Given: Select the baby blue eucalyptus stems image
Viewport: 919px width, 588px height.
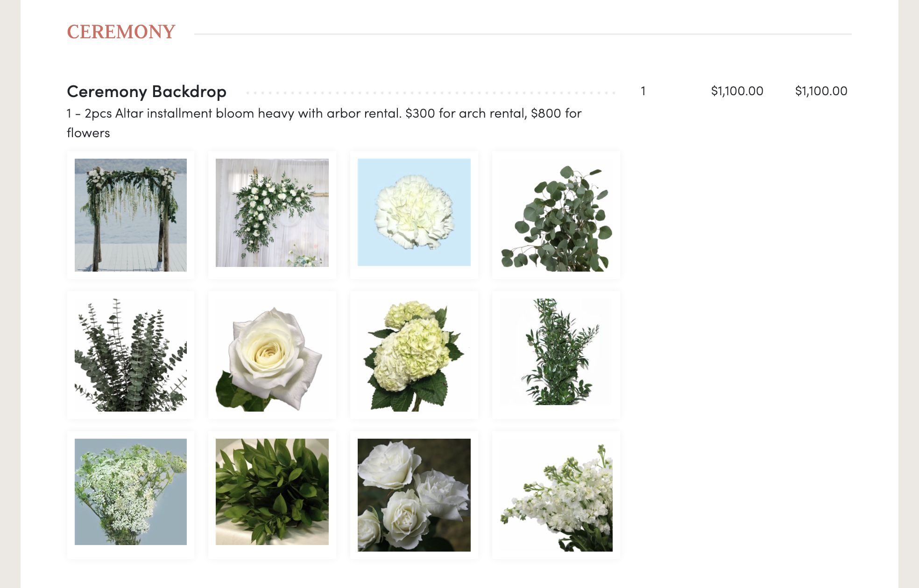Looking at the screenshot, I should pos(131,355).
